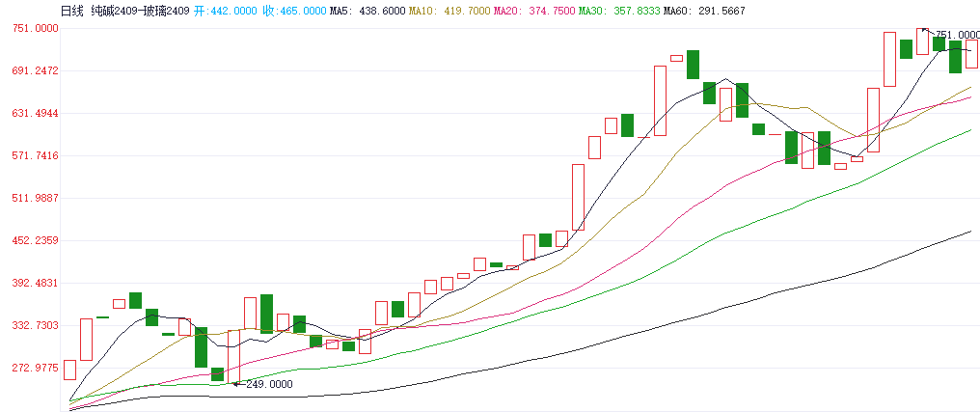Select the last red candle at chart end
The image size is (980, 412).
[971, 54]
